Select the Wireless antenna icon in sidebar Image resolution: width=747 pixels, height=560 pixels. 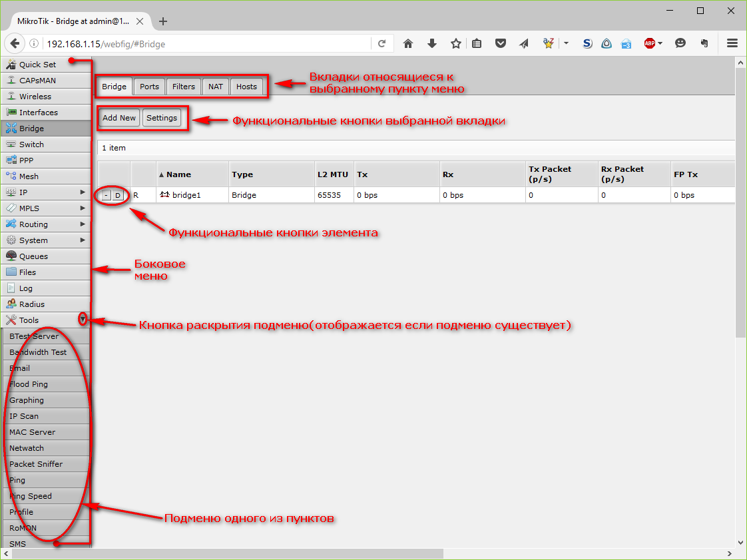point(11,97)
